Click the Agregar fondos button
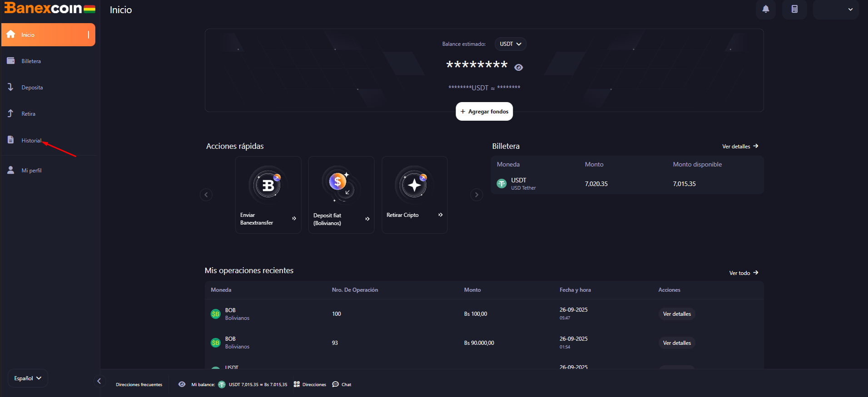This screenshot has height=397, width=868. (484, 112)
